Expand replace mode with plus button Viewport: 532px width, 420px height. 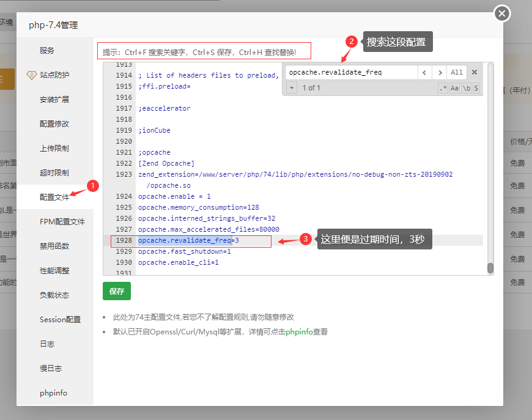tap(292, 88)
